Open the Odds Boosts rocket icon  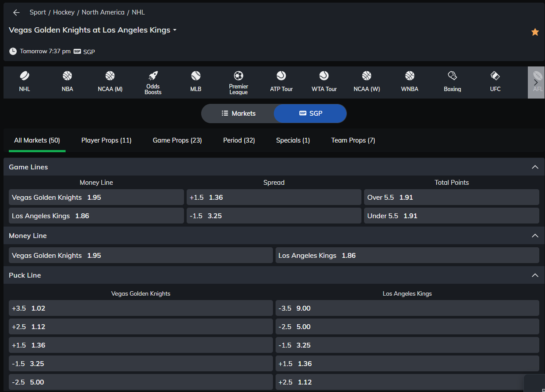pyautogui.click(x=153, y=76)
